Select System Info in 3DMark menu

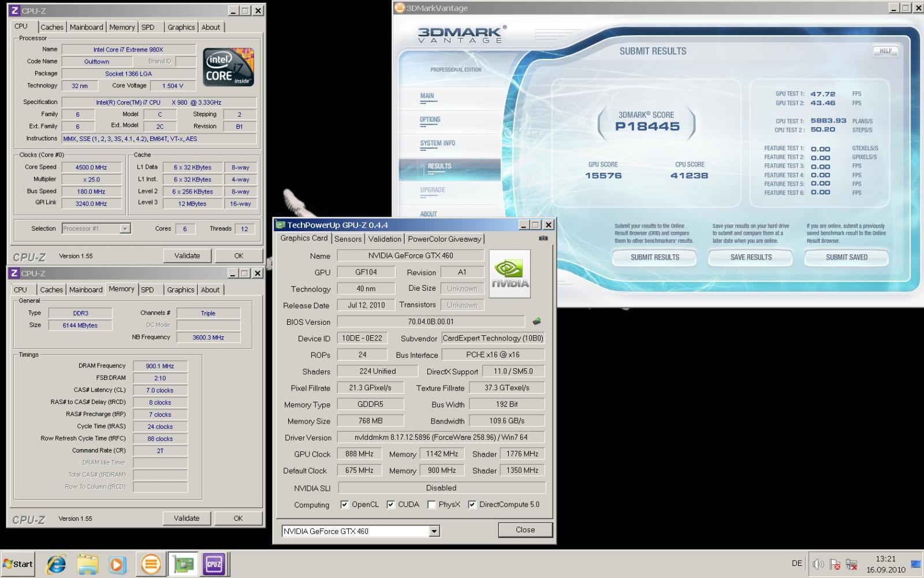(437, 143)
